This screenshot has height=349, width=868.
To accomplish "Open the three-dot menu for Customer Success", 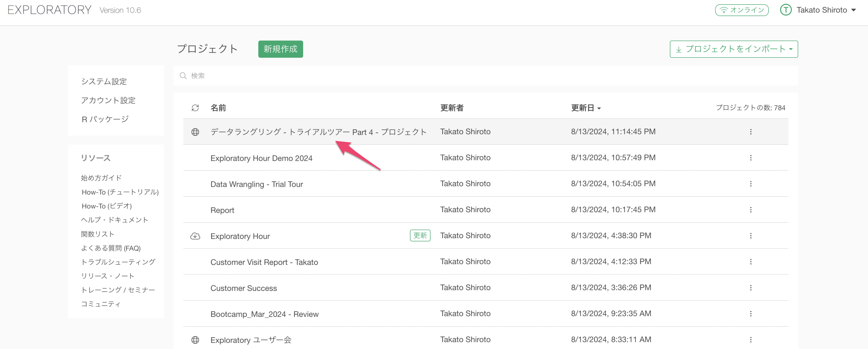I will [750, 288].
